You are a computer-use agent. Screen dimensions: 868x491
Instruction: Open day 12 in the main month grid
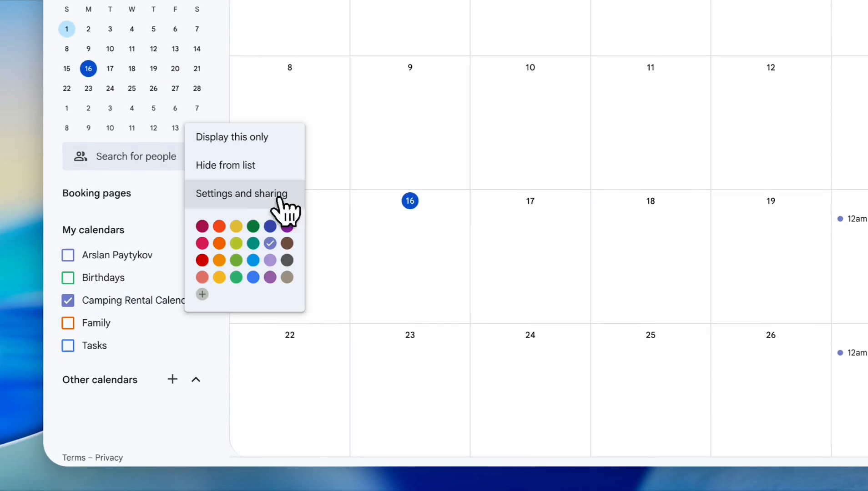(x=771, y=67)
